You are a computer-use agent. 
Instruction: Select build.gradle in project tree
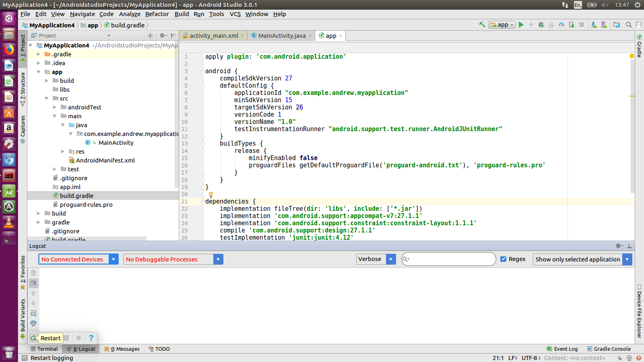pyautogui.click(x=76, y=195)
